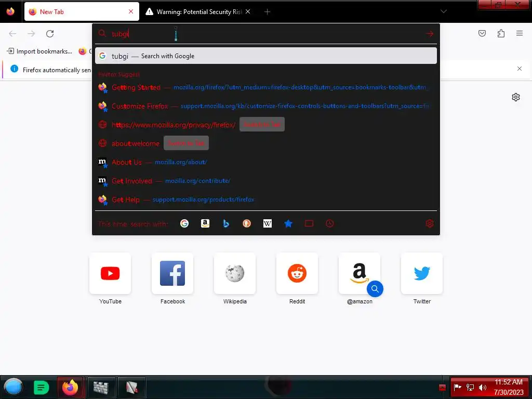This screenshot has width=532, height=399.
Task: Open the Firefox hamburger menu
Action: tap(520, 33)
